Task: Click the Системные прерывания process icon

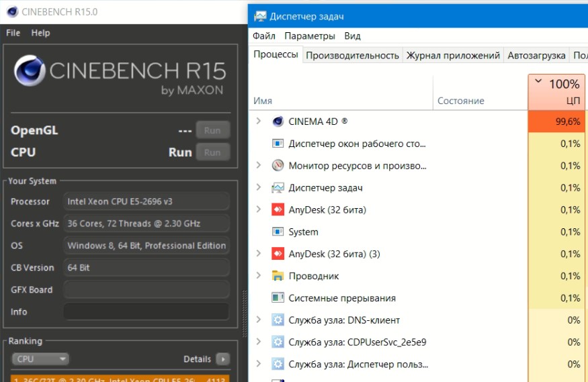Action: coord(278,298)
